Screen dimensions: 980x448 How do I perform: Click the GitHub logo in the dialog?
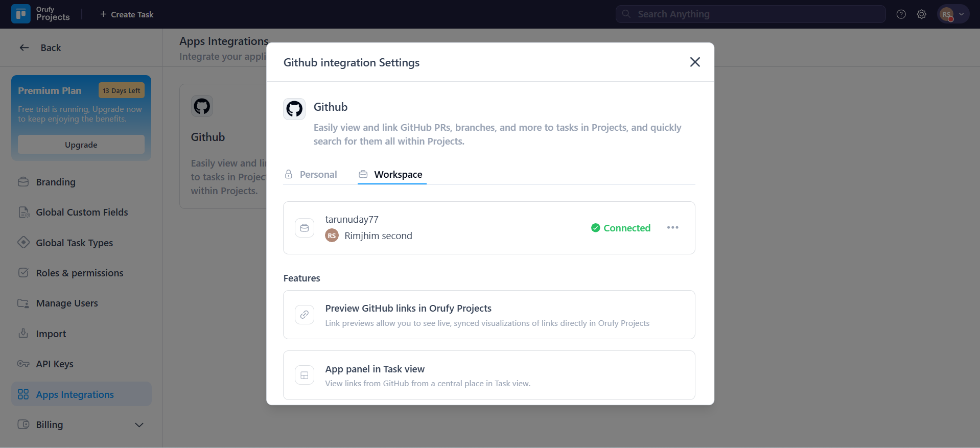294,109
